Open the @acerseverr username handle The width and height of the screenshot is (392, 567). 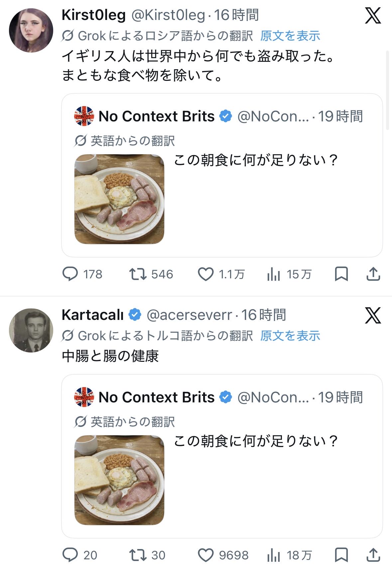click(189, 315)
